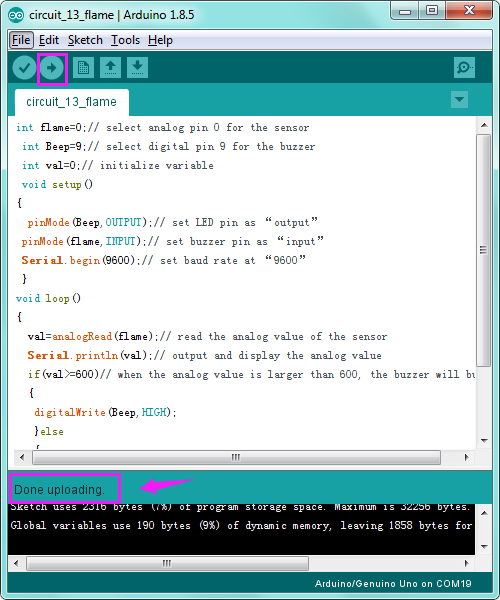500x600 pixels.
Task: Open the Sketch menu
Action: point(85,40)
